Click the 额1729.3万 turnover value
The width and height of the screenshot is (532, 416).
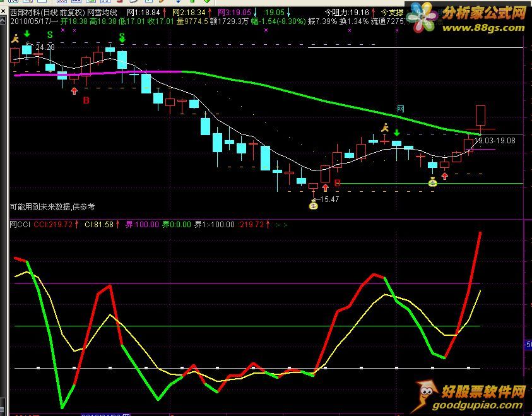point(229,21)
